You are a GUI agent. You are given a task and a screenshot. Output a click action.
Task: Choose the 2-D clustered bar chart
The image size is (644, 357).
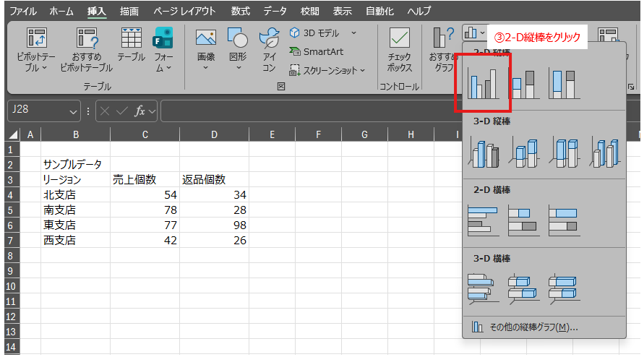coord(483,220)
